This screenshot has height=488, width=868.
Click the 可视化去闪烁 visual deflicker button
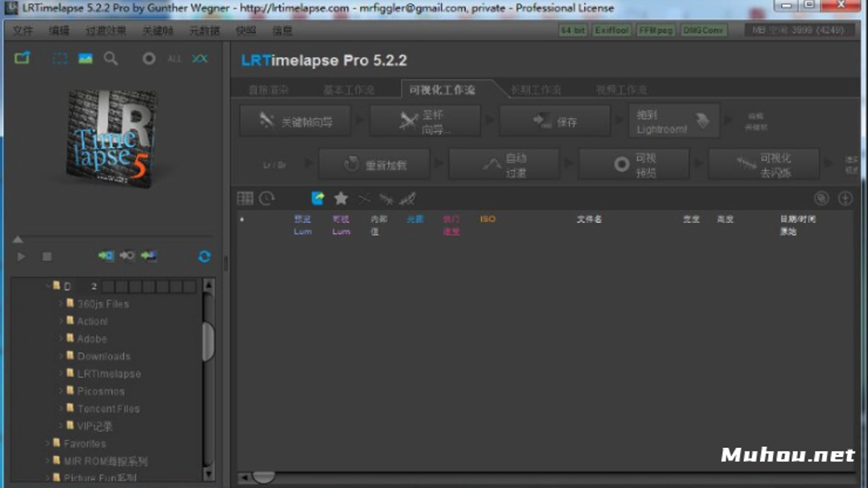click(x=764, y=164)
